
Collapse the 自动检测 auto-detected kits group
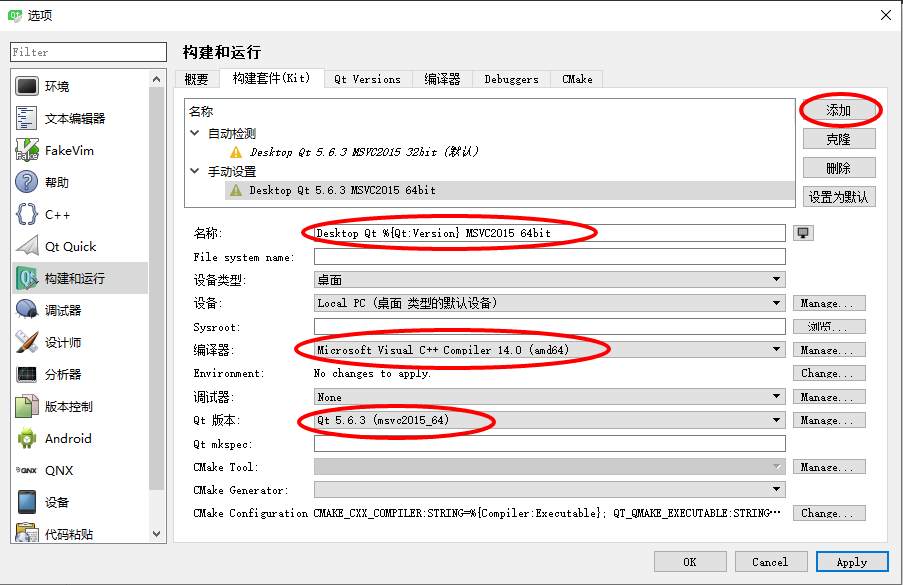[195, 133]
